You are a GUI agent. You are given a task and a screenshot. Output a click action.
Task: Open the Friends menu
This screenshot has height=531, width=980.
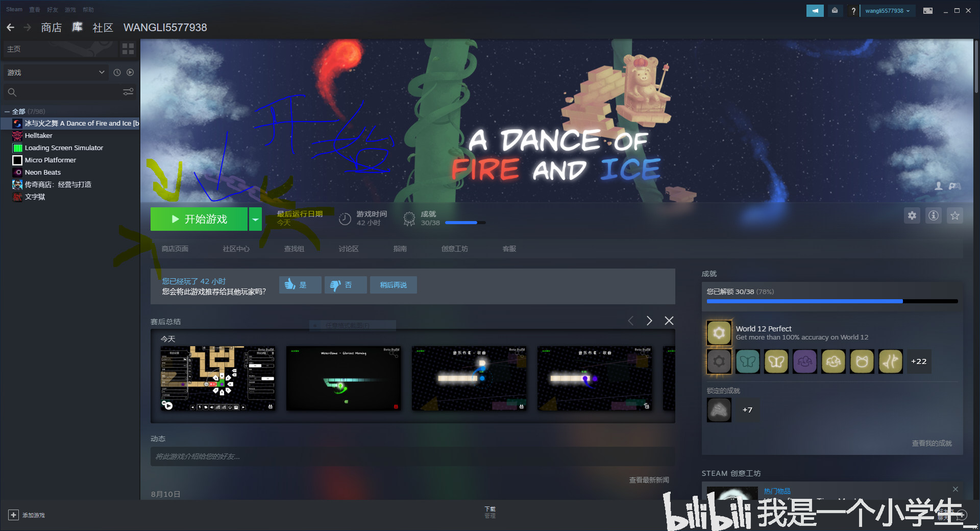click(x=53, y=10)
